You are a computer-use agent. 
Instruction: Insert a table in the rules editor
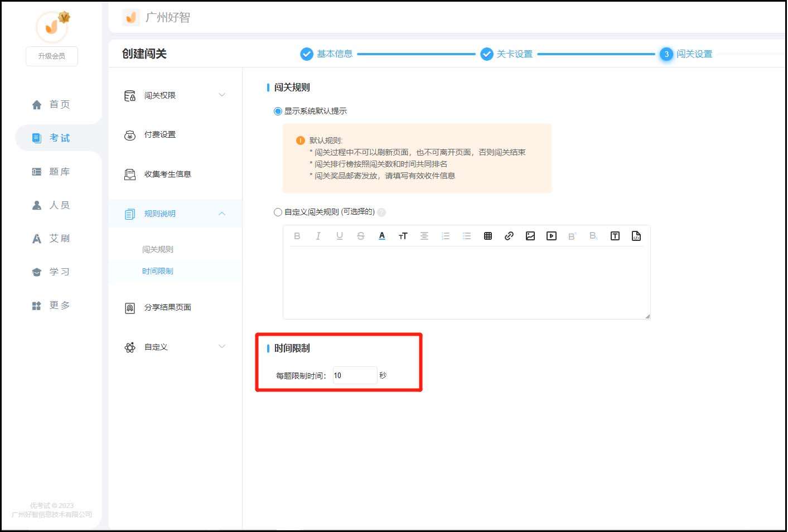[x=488, y=235]
